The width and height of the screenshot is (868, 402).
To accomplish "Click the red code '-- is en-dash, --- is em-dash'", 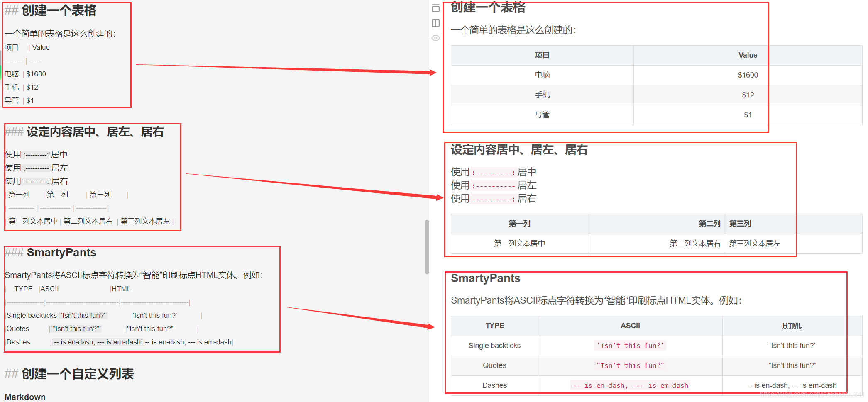I will 630,385.
